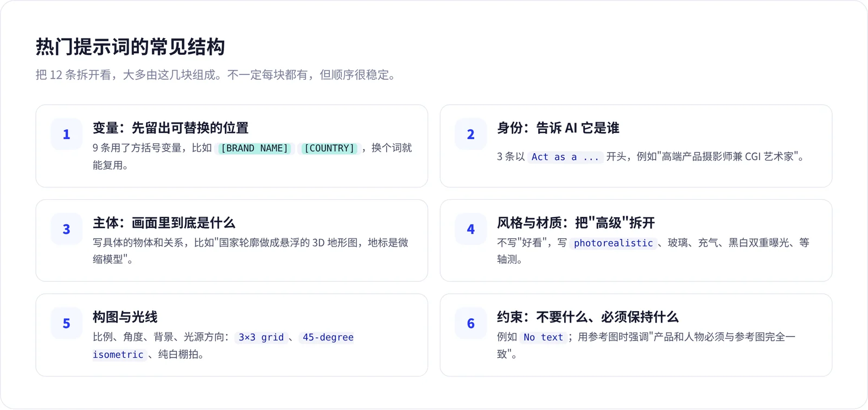The image size is (868, 410).
Task: Click the subtitle starting 把 12 条拆开看
Action: (216, 75)
